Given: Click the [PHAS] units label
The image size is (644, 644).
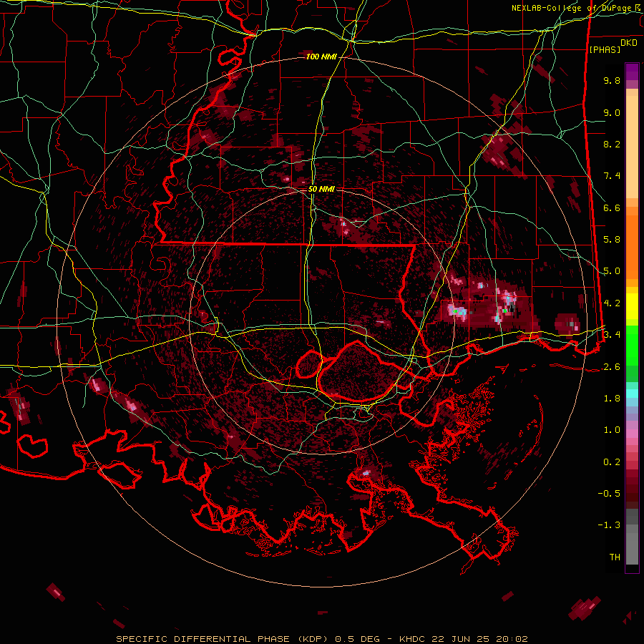Looking at the screenshot, I should (605, 49).
